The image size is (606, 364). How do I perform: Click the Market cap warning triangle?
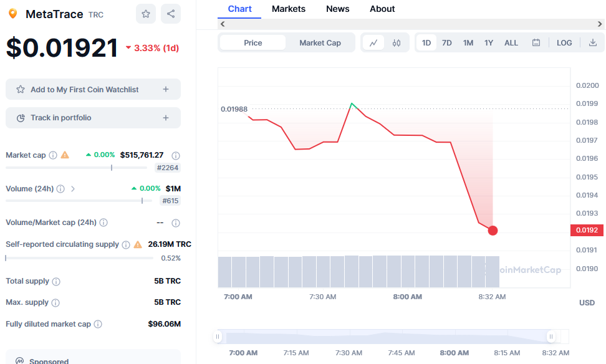click(65, 155)
